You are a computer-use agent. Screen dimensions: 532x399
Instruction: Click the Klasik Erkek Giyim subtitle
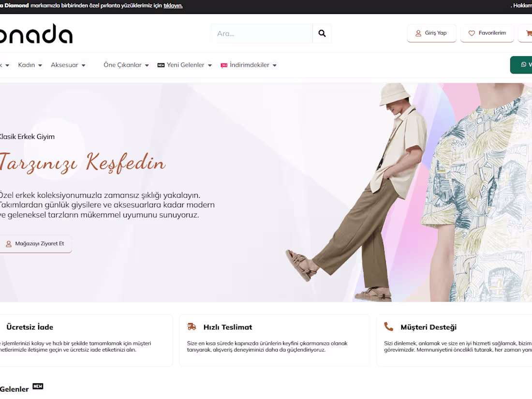tap(27, 137)
